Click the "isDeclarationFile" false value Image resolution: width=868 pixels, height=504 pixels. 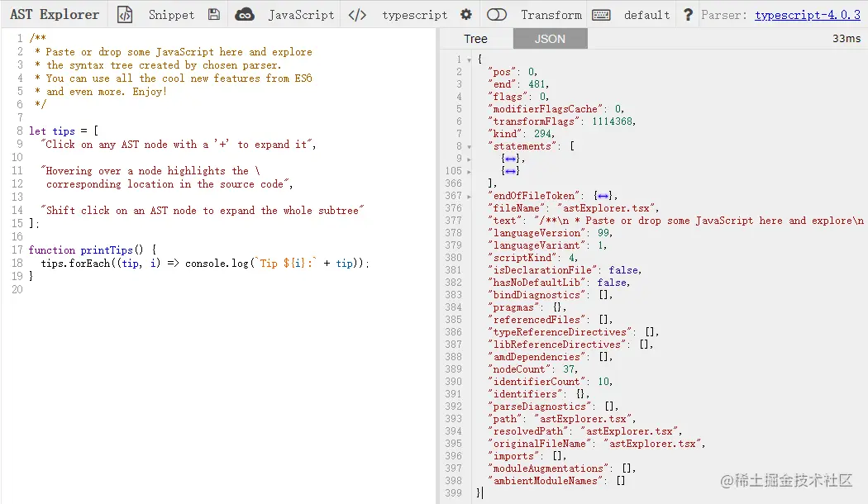pyautogui.click(x=623, y=270)
